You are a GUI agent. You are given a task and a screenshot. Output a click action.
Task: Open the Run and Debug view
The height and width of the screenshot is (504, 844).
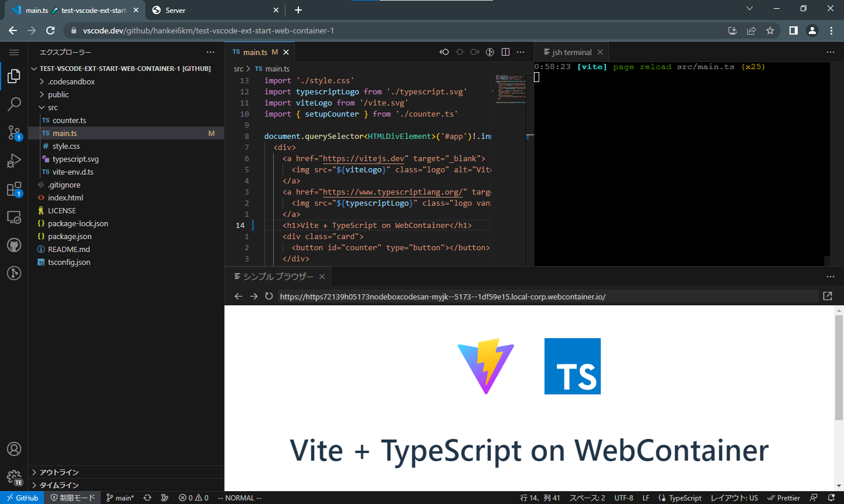[x=14, y=161]
